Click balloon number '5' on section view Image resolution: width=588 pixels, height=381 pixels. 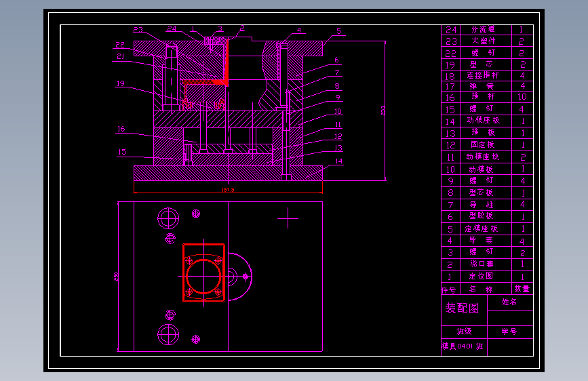(x=339, y=31)
